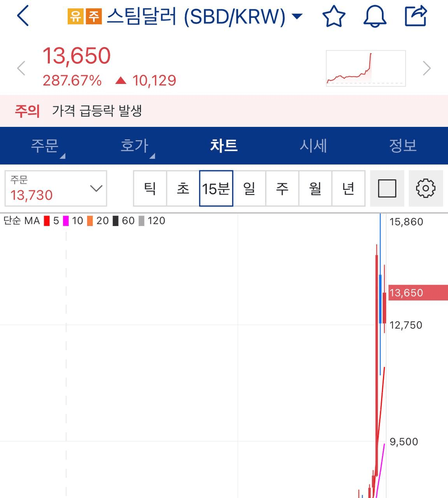Select the 년 interval button

pos(348,188)
